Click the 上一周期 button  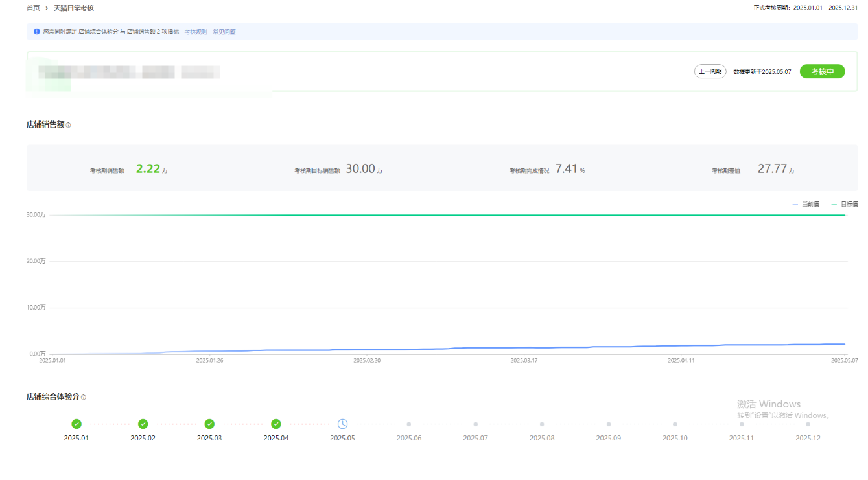point(710,71)
